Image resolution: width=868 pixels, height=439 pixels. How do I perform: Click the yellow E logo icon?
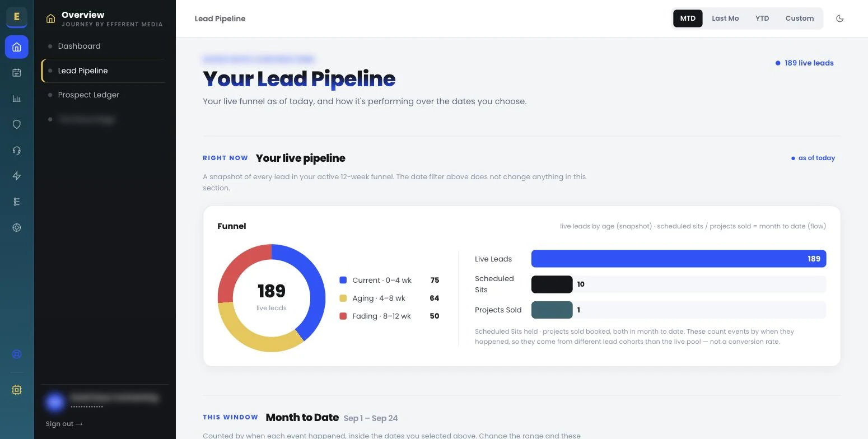(16, 17)
